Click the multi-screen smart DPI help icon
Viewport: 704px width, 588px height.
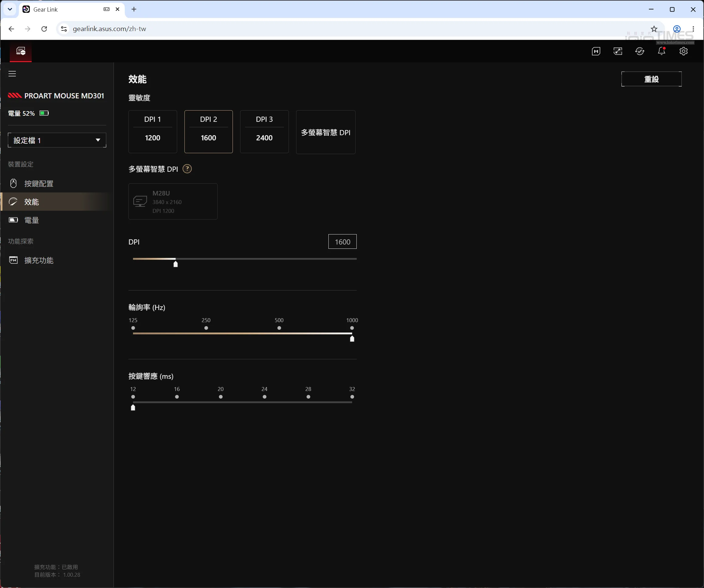tap(187, 169)
